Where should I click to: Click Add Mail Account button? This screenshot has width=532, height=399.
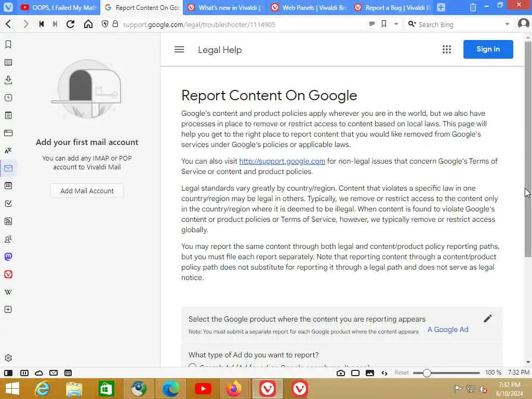click(x=87, y=191)
